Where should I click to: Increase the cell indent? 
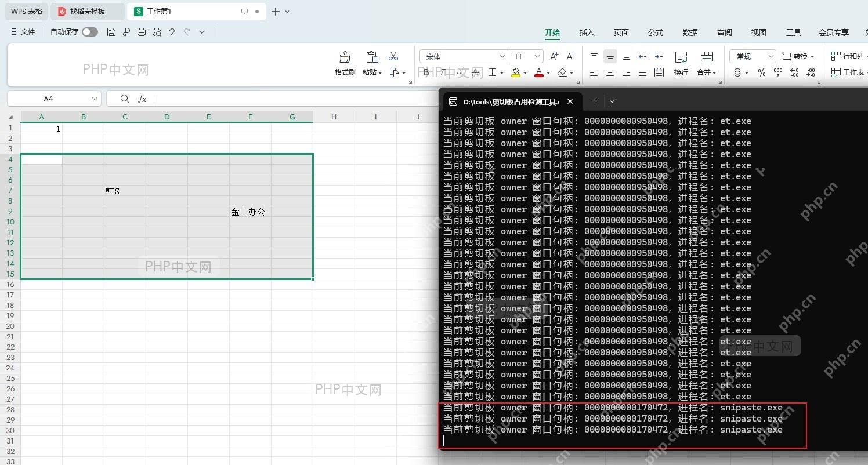(x=659, y=56)
